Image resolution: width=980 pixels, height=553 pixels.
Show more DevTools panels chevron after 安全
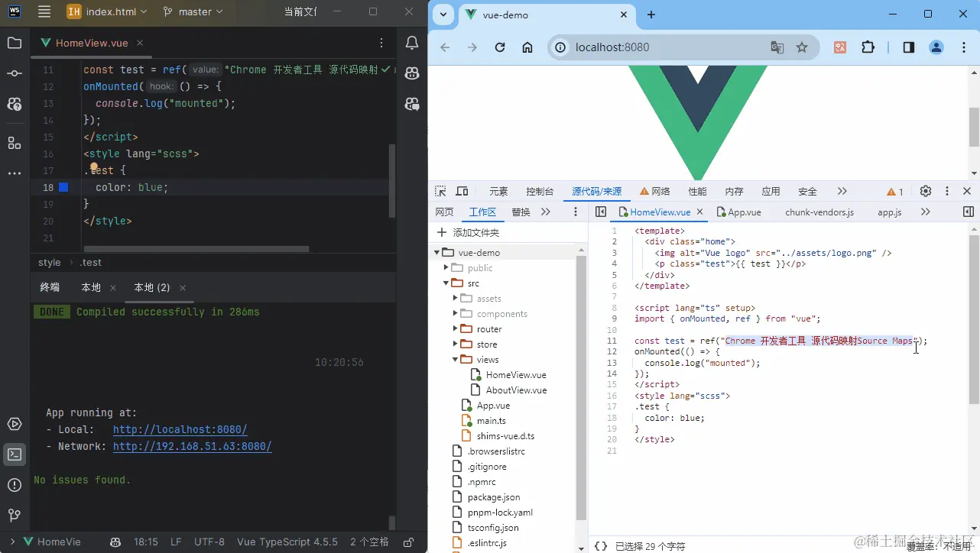tap(842, 191)
